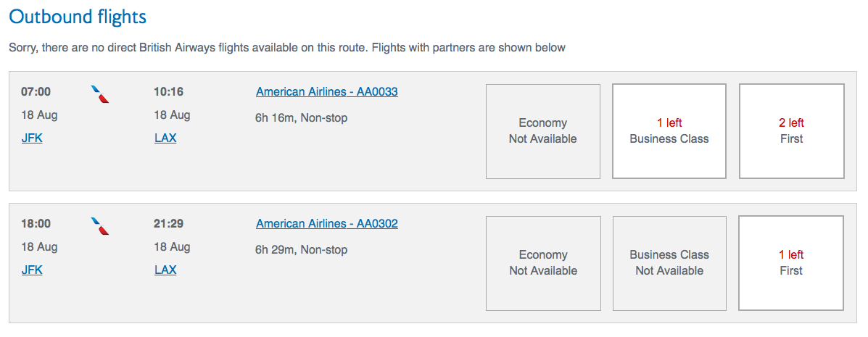
Task: Click the 21:29 arrival time
Action: (169, 224)
